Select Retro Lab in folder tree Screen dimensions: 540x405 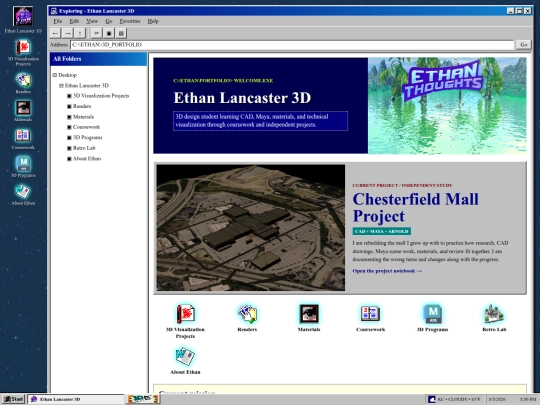point(84,148)
